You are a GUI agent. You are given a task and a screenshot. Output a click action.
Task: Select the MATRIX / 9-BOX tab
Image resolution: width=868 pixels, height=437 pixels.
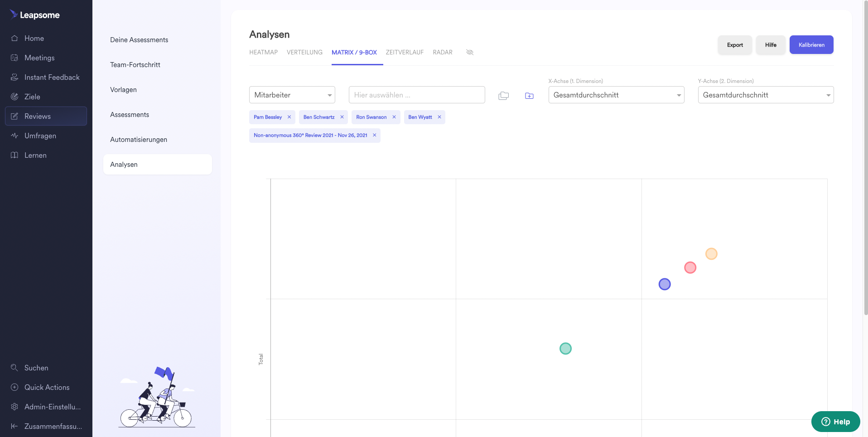[x=354, y=52]
